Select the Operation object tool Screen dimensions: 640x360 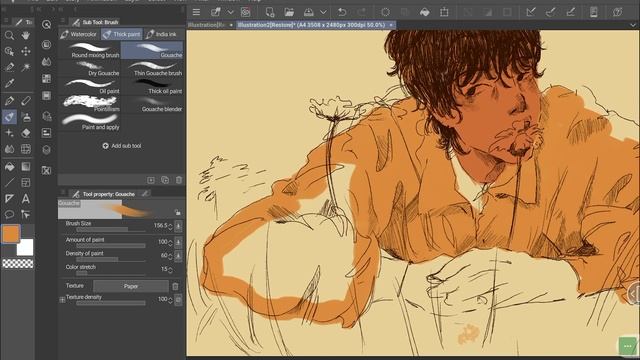(x=9, y=51)
